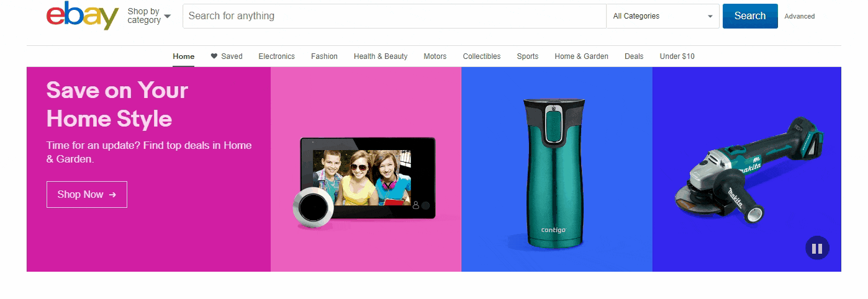Viewport: 868px width, 299px height.
Task: Click the Search for anything field
Action: [394, 16]
